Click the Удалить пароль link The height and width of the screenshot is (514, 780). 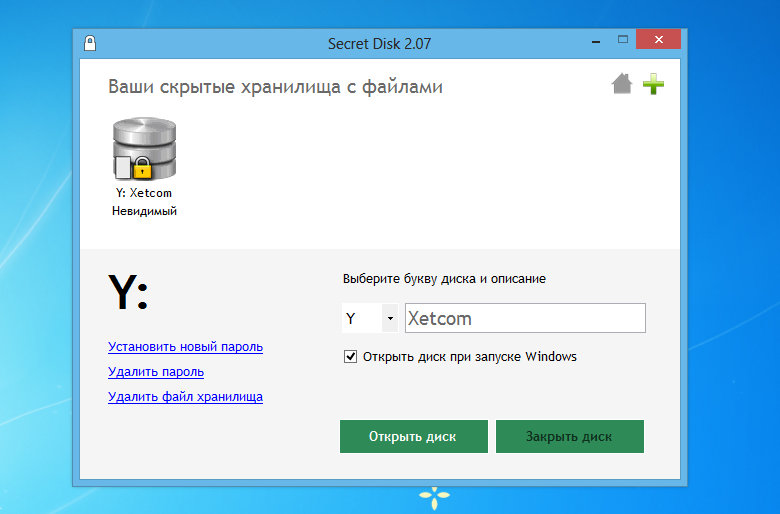click(x=156, y=372)
